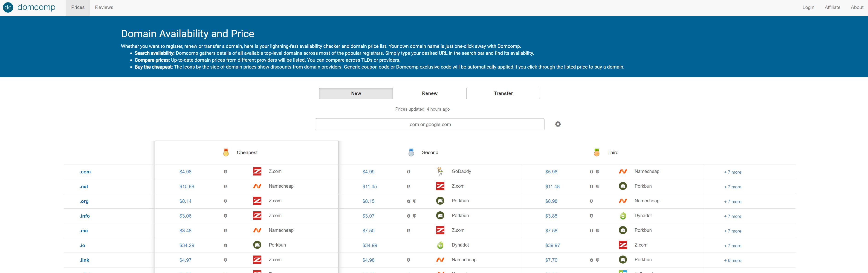868x273 pixels.
Task: Click the Porkbun logo in the .me row
Action: (623, 230)
